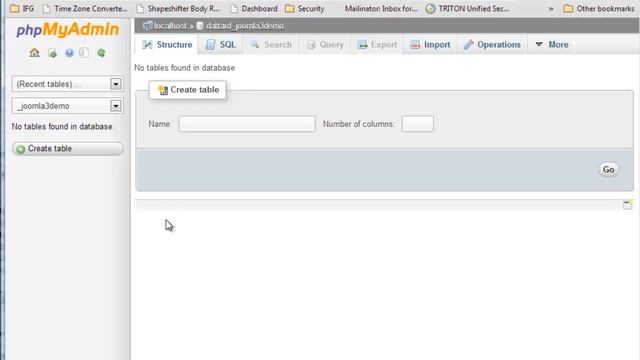Click the Go button
Screen dimensions: 640x360
click(x=608, y=169)
